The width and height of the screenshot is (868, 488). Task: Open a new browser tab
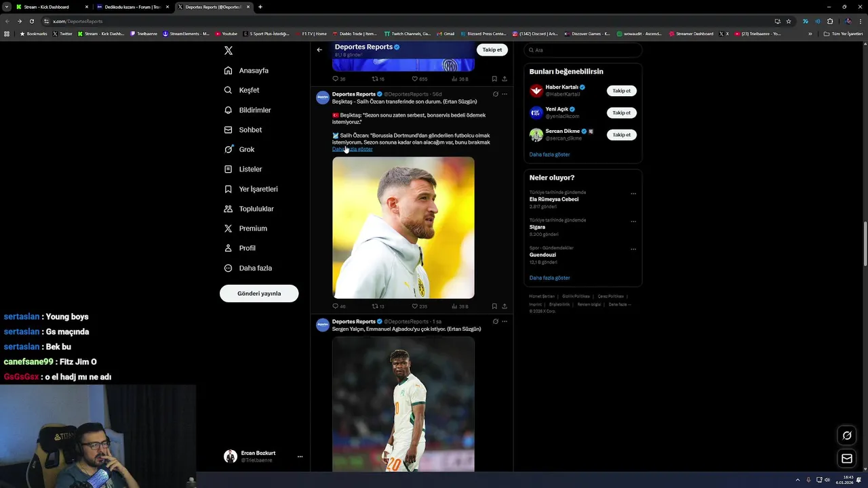tap(260, 7)
